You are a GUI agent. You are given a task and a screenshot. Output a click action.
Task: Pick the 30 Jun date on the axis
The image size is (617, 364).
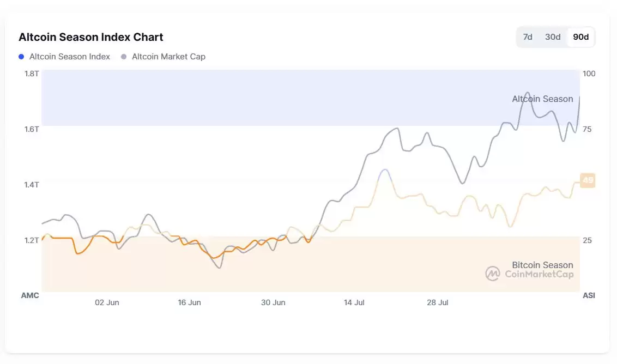point(273,302)
